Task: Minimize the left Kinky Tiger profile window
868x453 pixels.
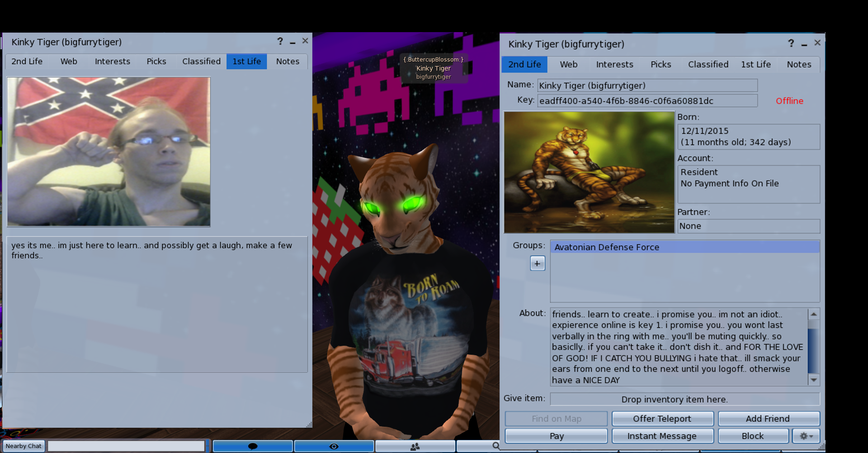Action: (292, 42)
